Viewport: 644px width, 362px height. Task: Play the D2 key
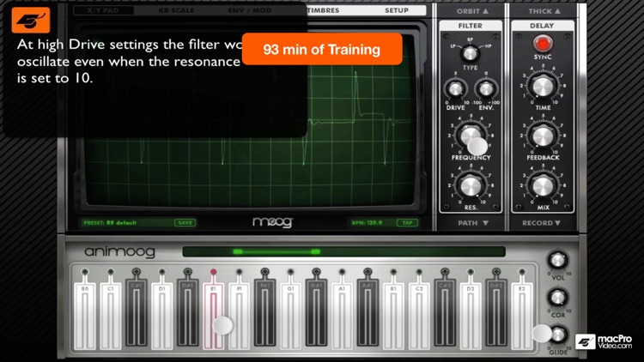pos(471,316)
